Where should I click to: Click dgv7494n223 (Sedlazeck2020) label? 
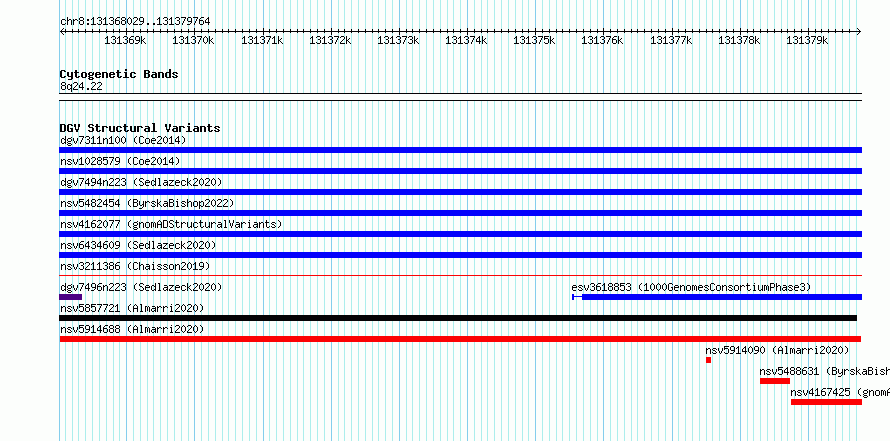141,182
